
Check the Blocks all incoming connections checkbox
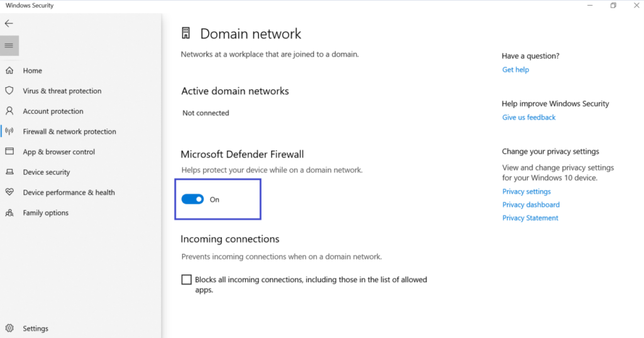(x=186, y=280)
